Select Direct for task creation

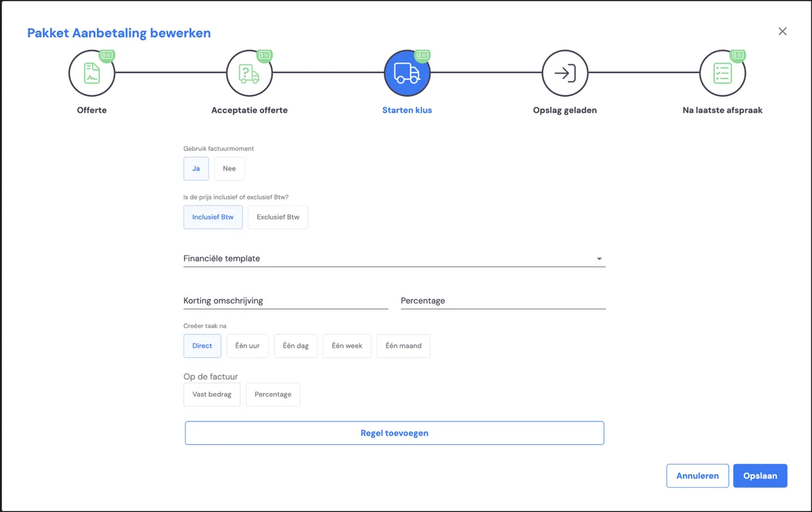pos(202,346)
